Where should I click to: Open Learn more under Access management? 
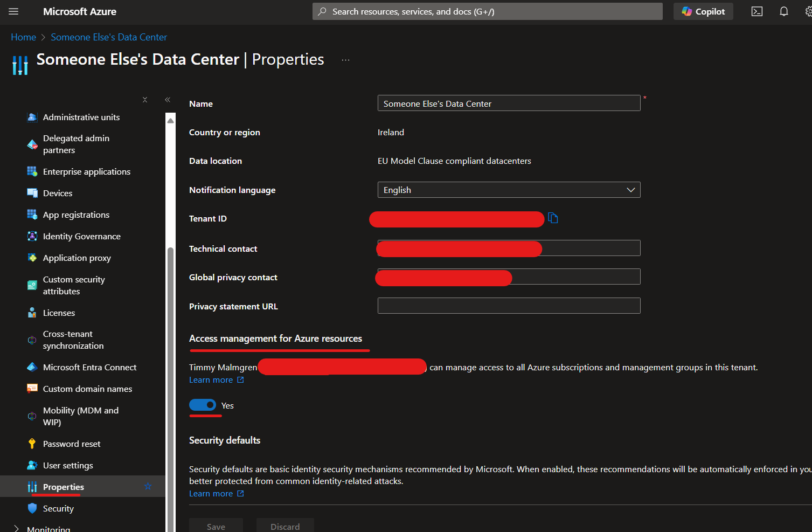pyautogui.click(x=217, y=380)
